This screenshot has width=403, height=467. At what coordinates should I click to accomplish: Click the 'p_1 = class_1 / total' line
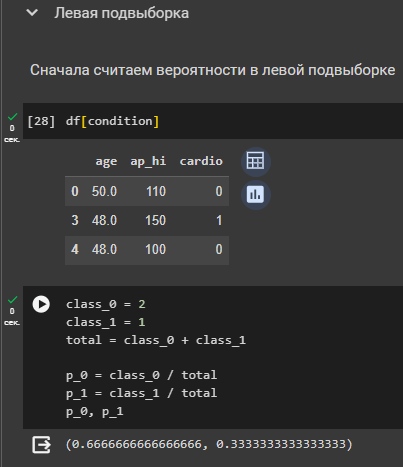coord(142,393)
